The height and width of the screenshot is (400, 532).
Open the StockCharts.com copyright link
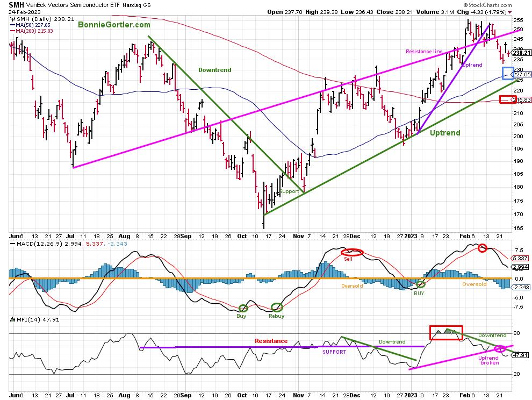[x=488, y=5]
